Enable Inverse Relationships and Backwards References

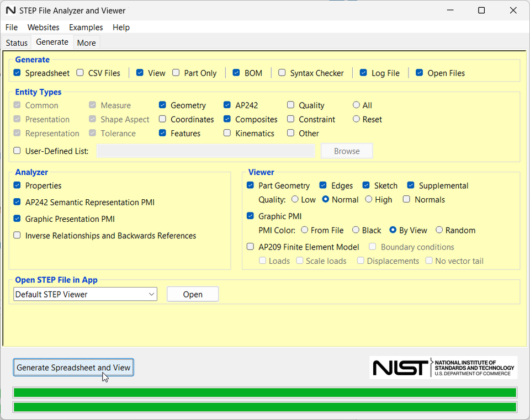click(17, 235)
